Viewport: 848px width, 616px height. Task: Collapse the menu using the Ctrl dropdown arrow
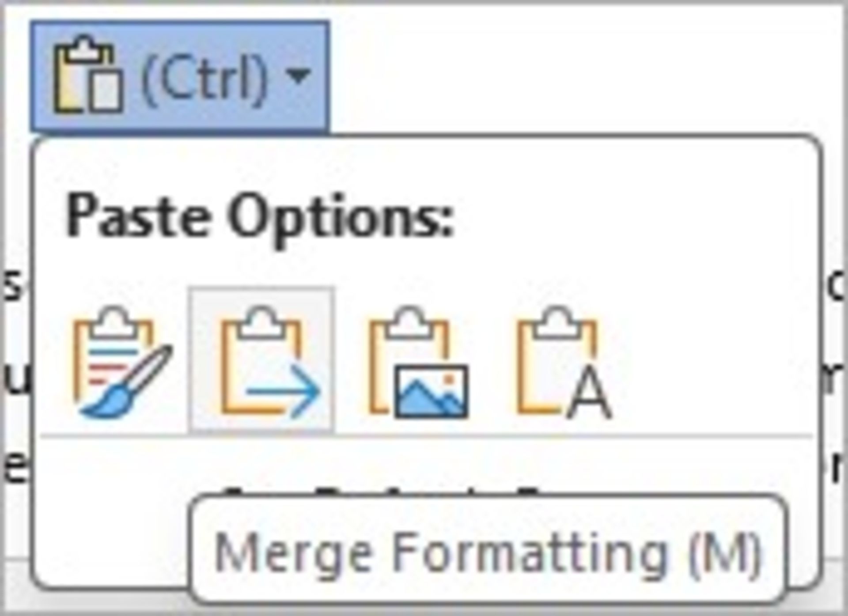(299, 76)
